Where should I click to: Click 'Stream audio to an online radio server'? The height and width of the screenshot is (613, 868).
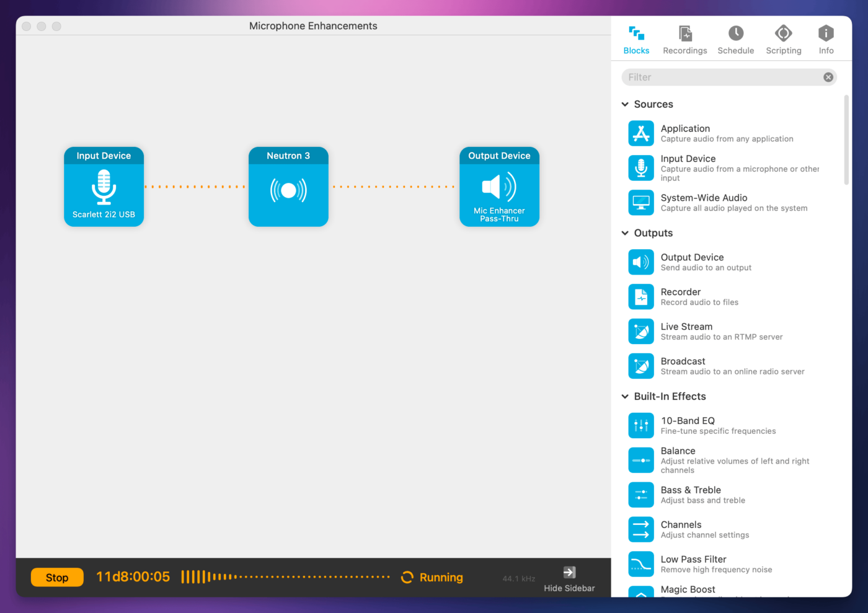[x=732, y=372]
